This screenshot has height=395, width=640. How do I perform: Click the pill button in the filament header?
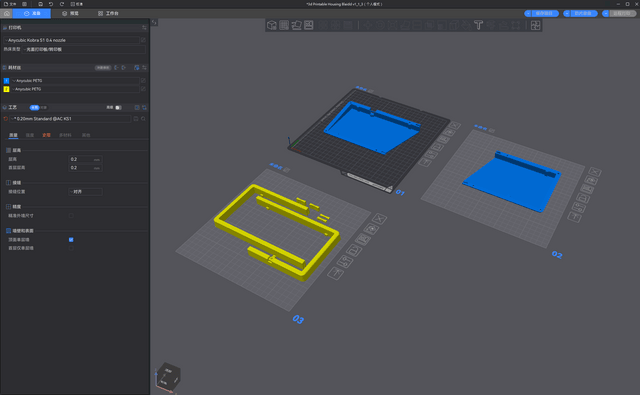pyautogui.click(x=103, y=68)
